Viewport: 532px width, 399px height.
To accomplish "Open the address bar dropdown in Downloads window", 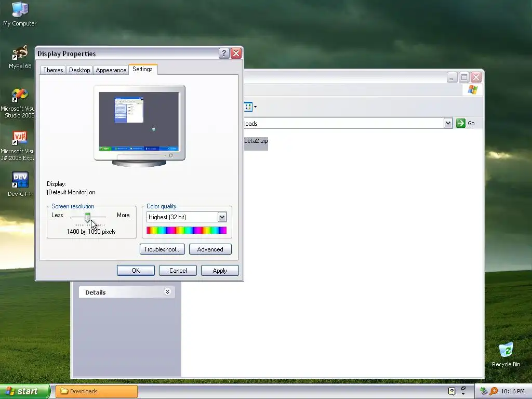I will click(448, 123).
